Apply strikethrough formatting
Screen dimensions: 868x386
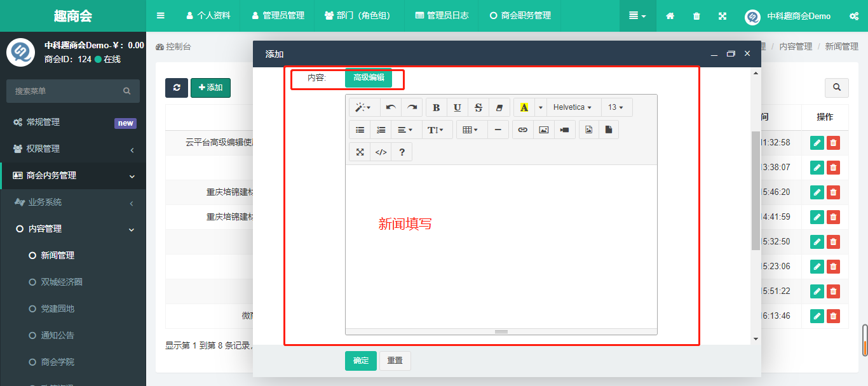tap(478, 107)
